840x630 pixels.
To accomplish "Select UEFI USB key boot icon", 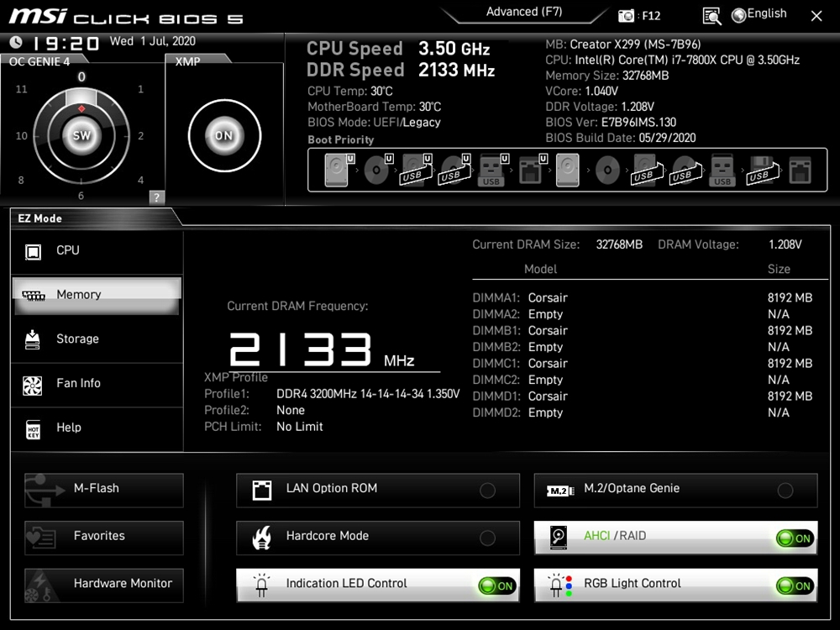I will tap(492, 171).
